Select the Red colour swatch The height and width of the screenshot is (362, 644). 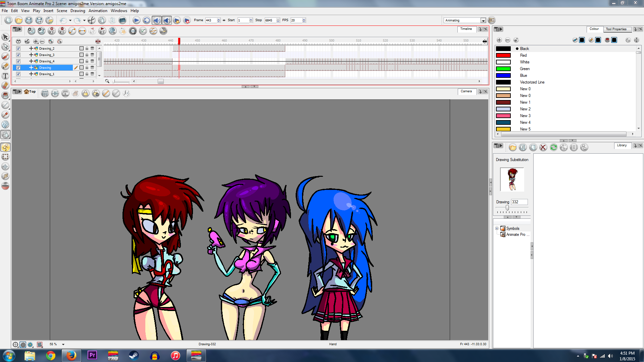pos(503,55)
